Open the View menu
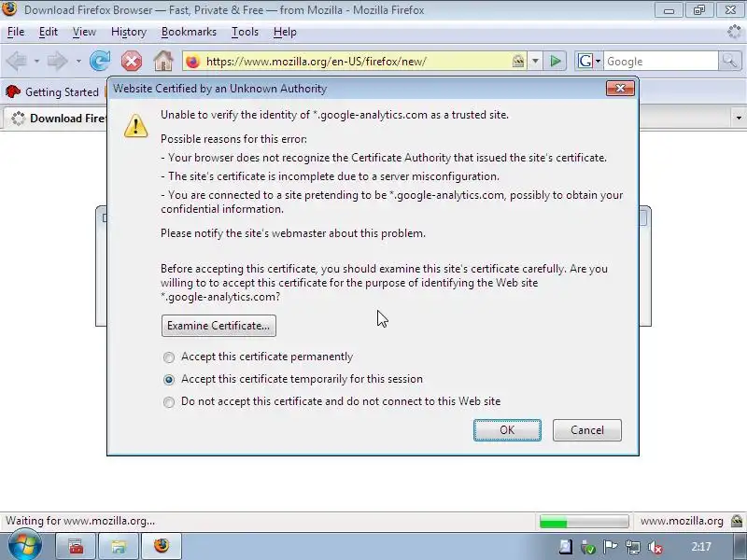The height and width of the screenshot is (560, 747). (84, 32)
